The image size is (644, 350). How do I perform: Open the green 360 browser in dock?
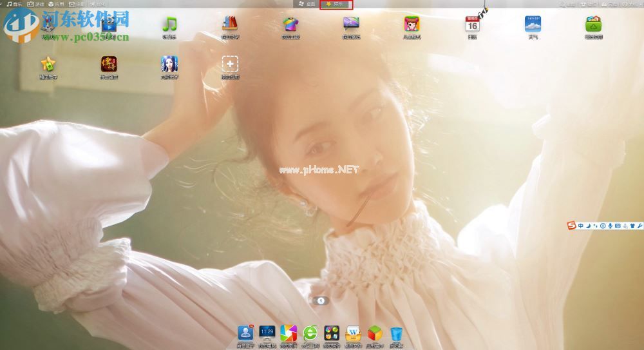[310, 333]
